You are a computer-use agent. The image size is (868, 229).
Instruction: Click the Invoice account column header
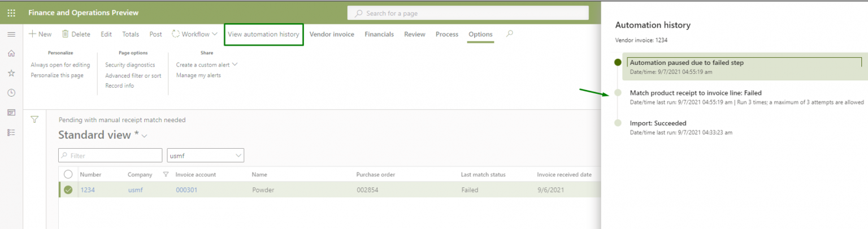[196, 175]
